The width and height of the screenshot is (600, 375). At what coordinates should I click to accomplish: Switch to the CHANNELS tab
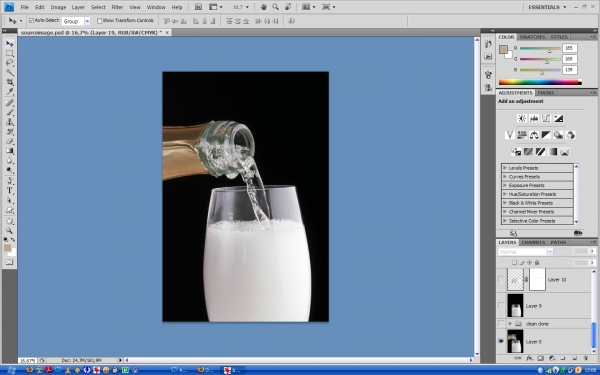coord(533,242)
